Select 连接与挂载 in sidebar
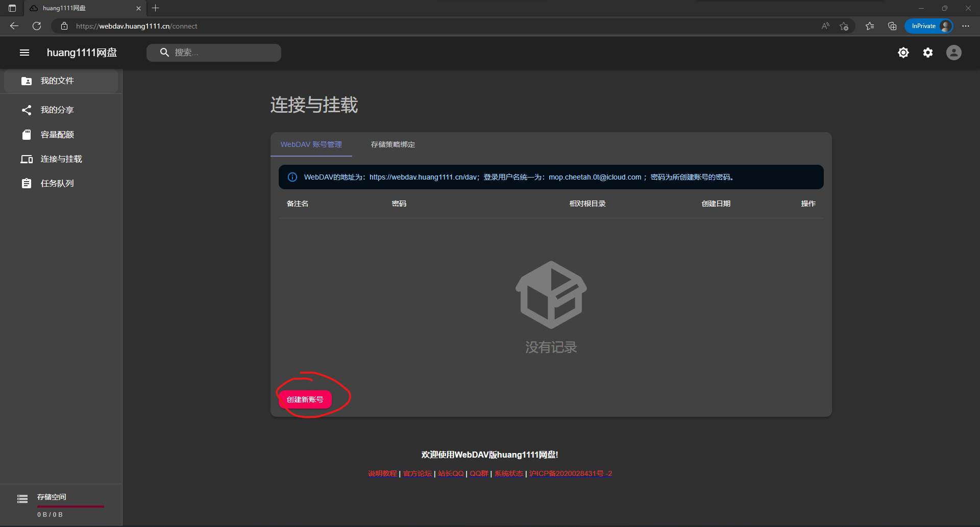This screenshot has width=980, height=527. 61,159
